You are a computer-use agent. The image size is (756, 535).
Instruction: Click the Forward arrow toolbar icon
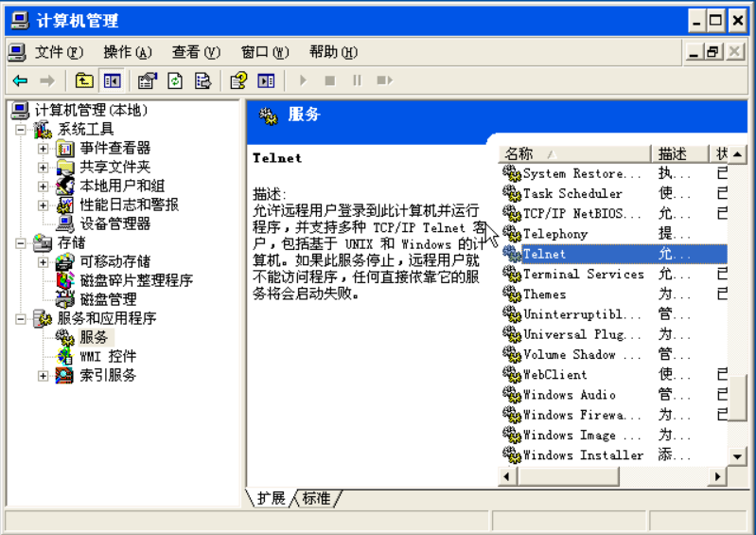coord(46,80)
